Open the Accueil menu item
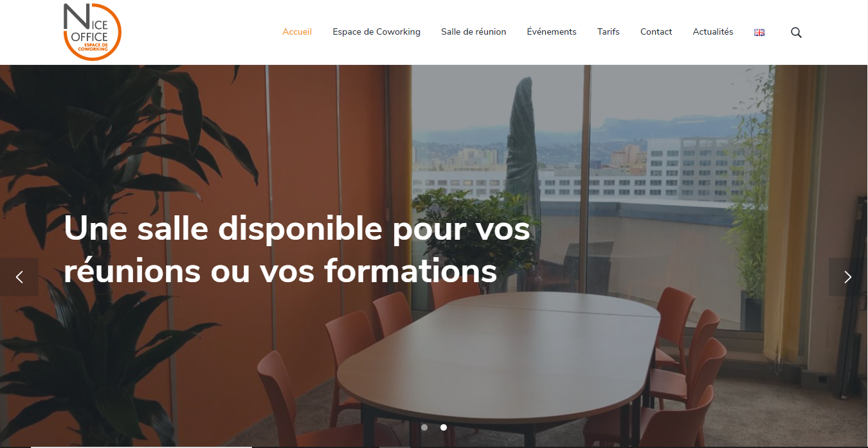The image size is (868, 448). 297,31
